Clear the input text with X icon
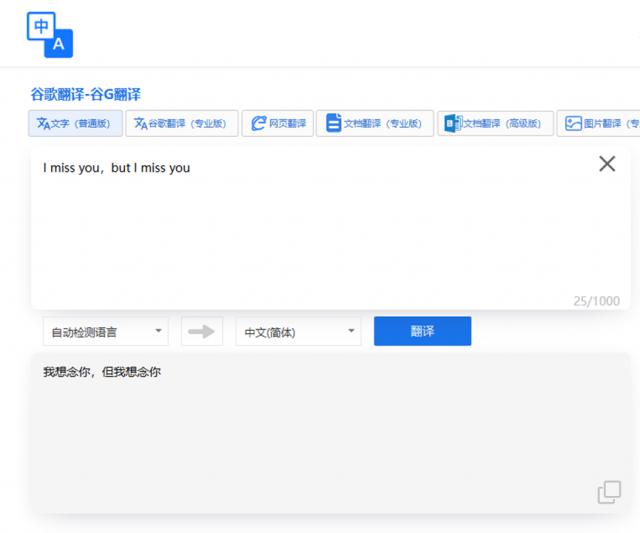Viewport: 640px width, 533px height. [606, 164]
